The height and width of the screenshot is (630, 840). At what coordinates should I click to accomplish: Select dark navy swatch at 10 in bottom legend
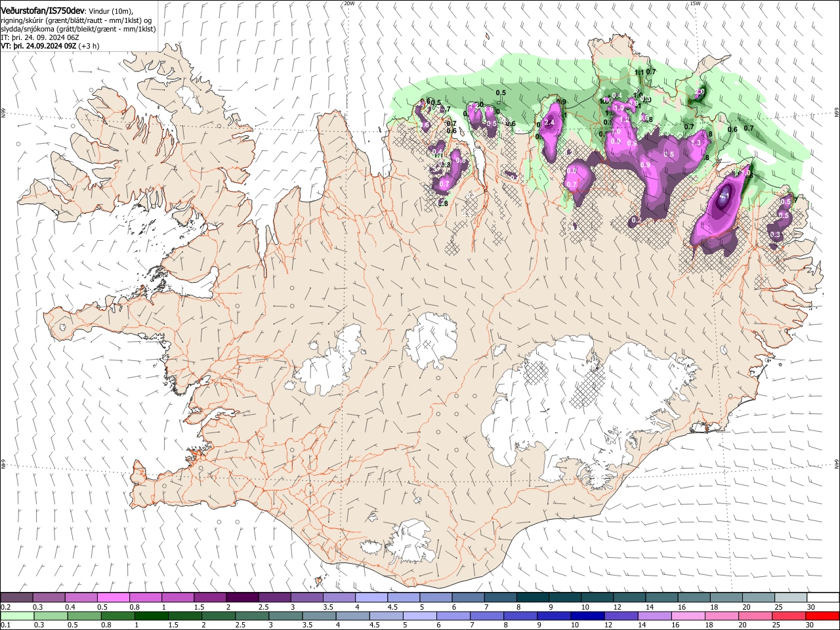pyautogui.click(x=586, y=616)
